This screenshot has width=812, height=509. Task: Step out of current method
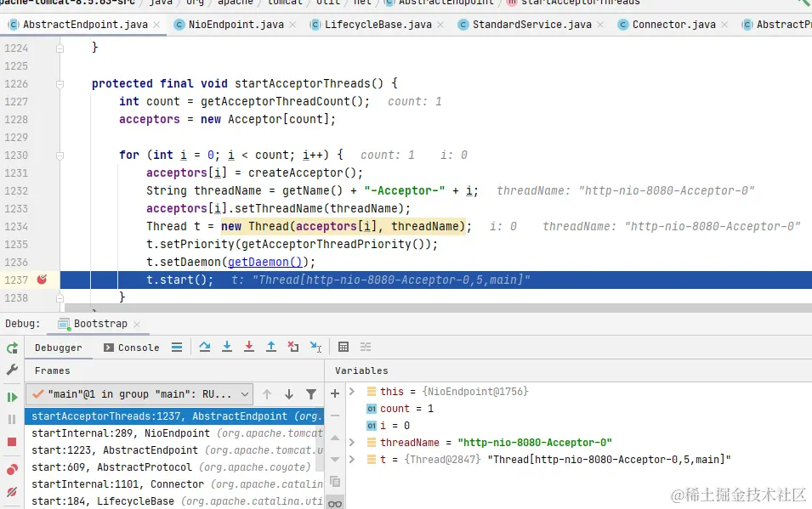[271, 347]
